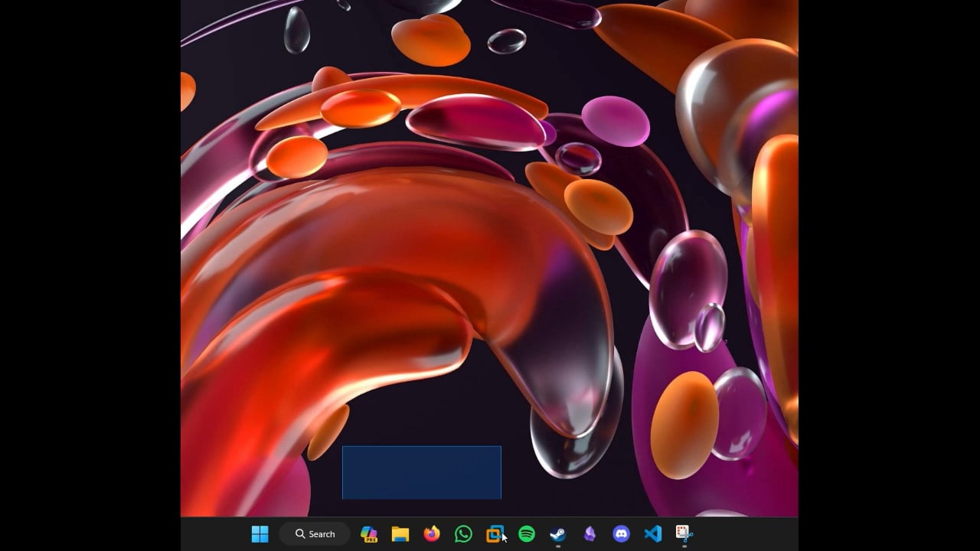Open Discord from the taskbar

pos(621,534)
